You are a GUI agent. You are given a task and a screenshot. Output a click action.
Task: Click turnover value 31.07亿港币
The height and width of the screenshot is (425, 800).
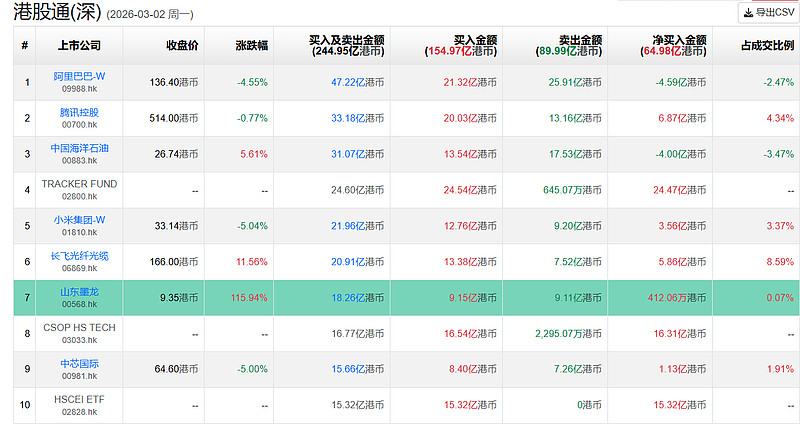[x=357, y=154]
